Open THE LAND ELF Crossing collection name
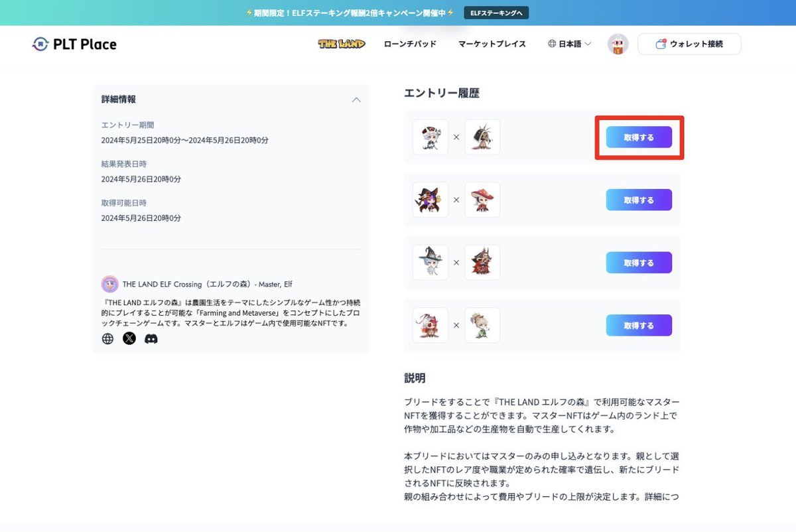 (208, 284)
